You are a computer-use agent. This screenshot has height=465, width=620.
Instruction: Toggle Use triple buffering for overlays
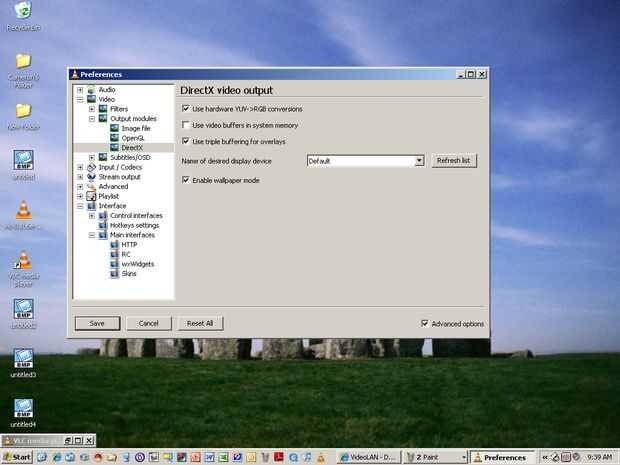(185, 141)
